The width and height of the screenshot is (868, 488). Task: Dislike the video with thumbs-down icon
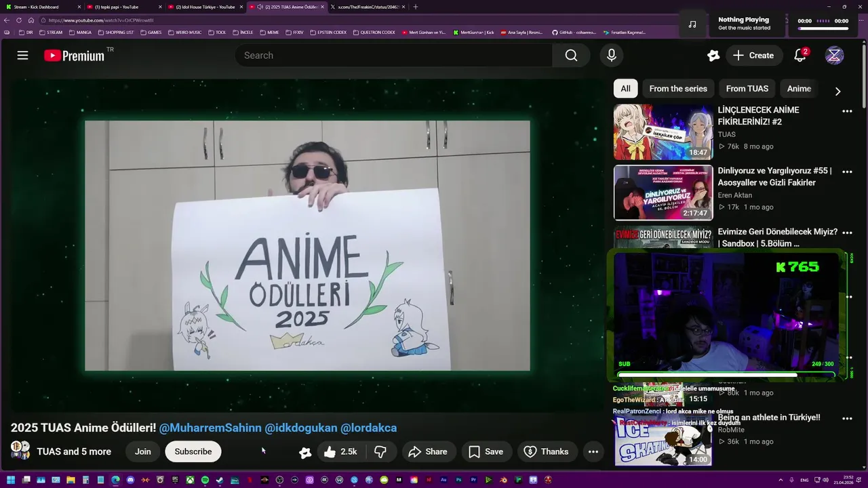(380, 451)
